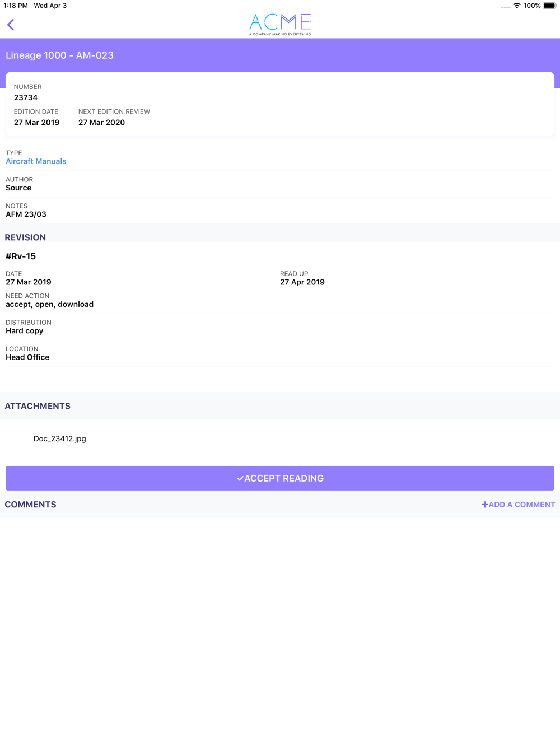Tap the time in the status bar

point(16,6)
